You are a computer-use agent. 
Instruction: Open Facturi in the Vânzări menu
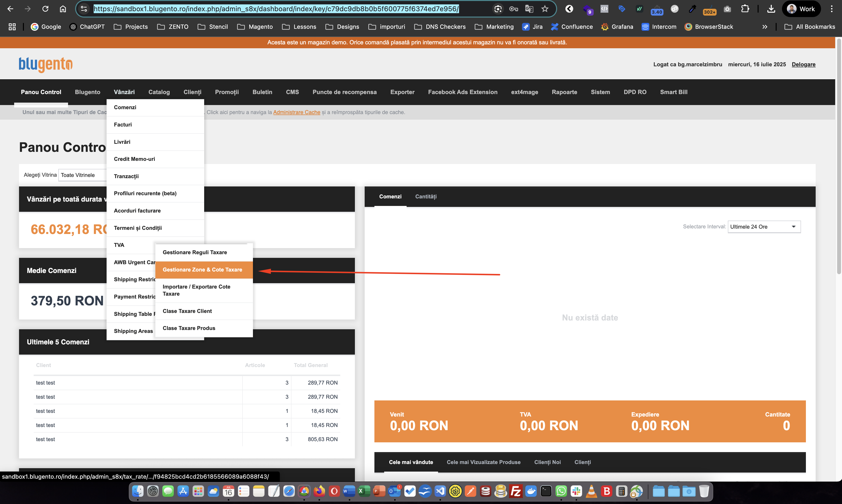click(155, 125)
